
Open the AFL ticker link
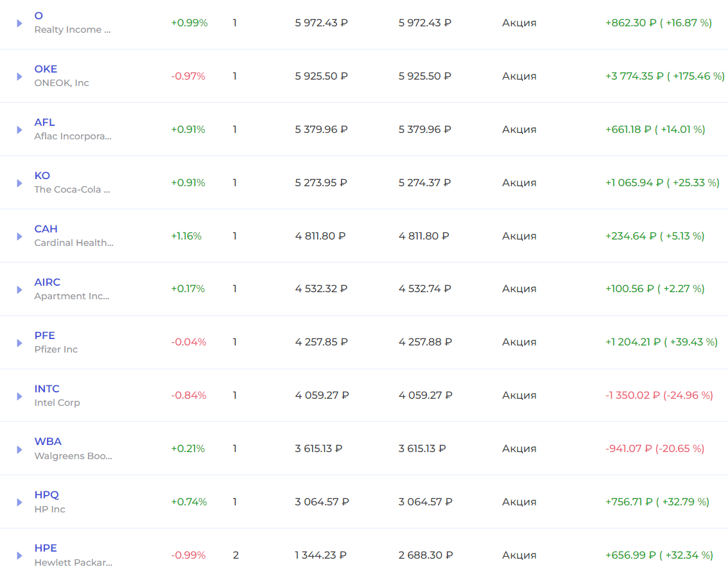pos(44,122)
